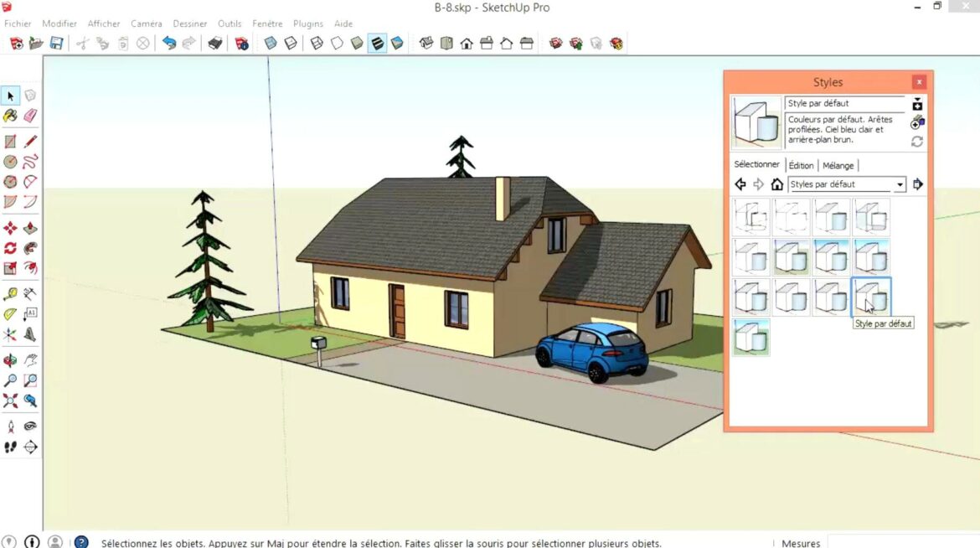
Task: Click the Create new style icon
Action: (917, 107)
